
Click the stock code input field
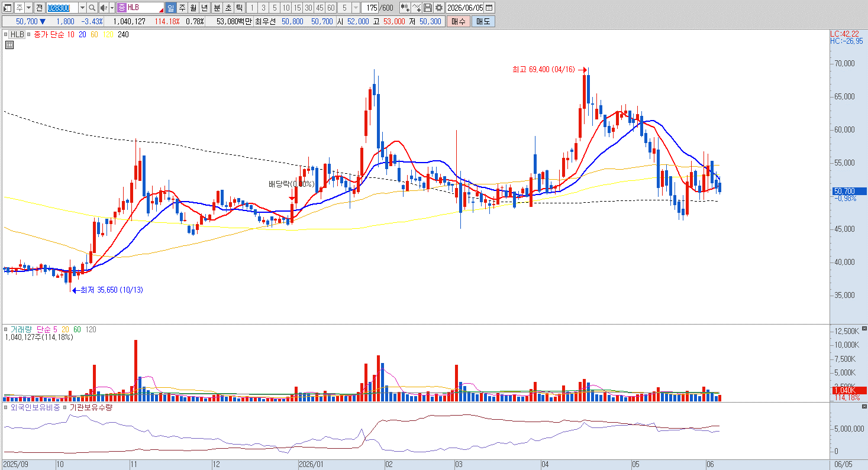(62, 8)
